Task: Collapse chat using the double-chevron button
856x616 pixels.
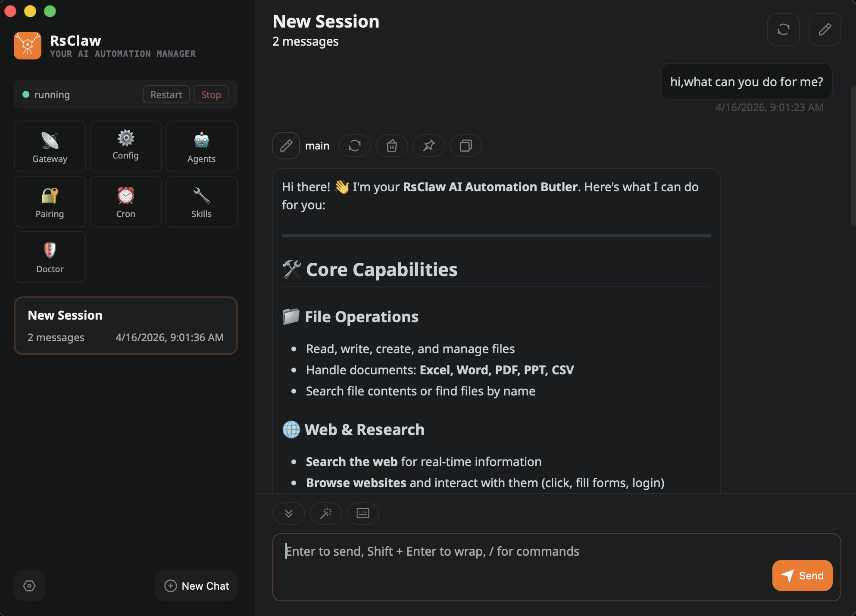Action: pos(288,513)
